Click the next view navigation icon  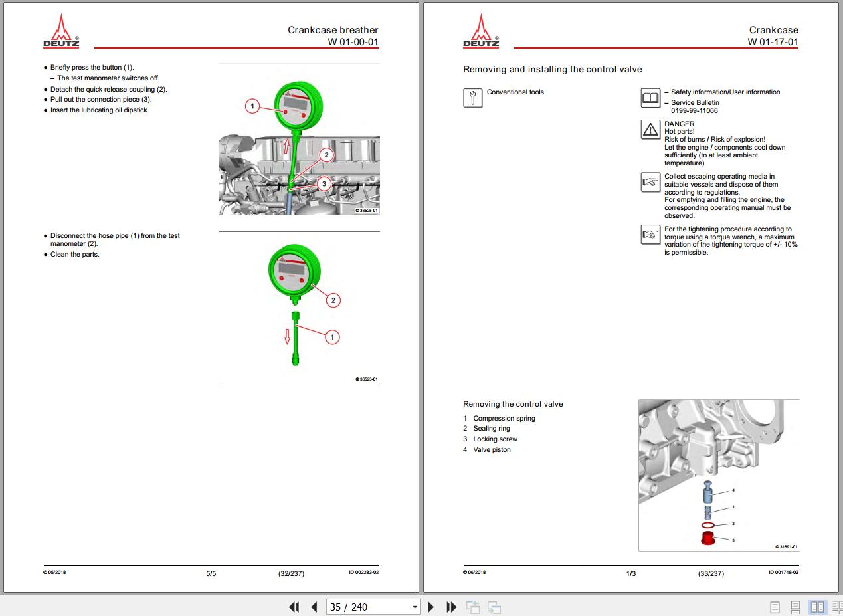click(x=494, y=607)
